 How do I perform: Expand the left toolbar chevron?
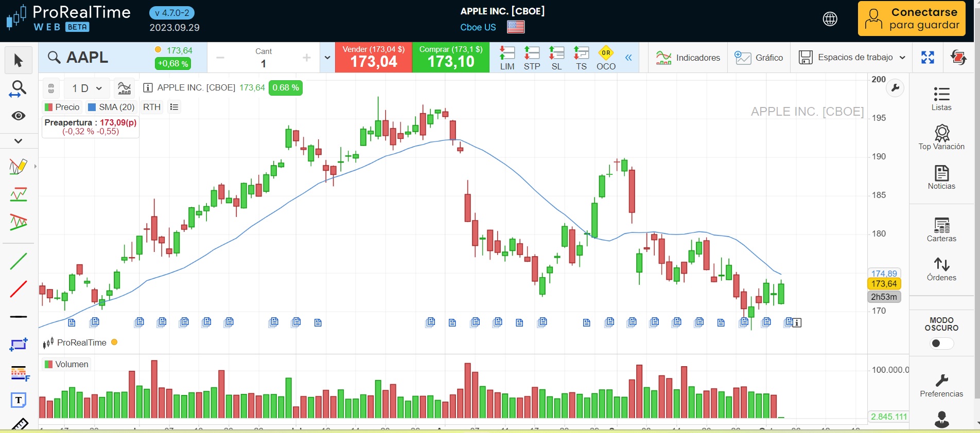tap(19, 141)
